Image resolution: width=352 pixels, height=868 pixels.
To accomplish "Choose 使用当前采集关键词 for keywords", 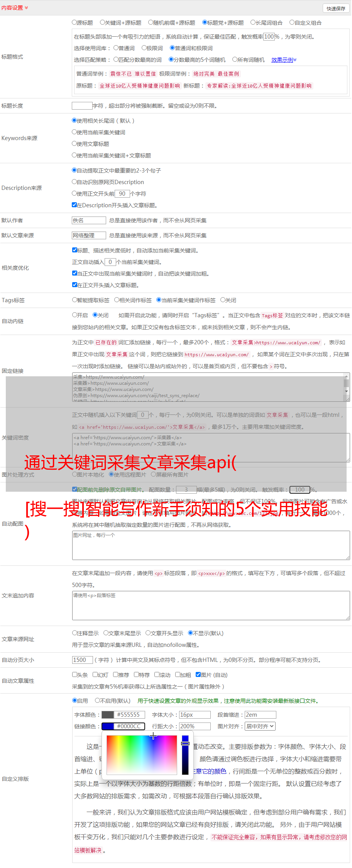I will [x=74, y=132].
